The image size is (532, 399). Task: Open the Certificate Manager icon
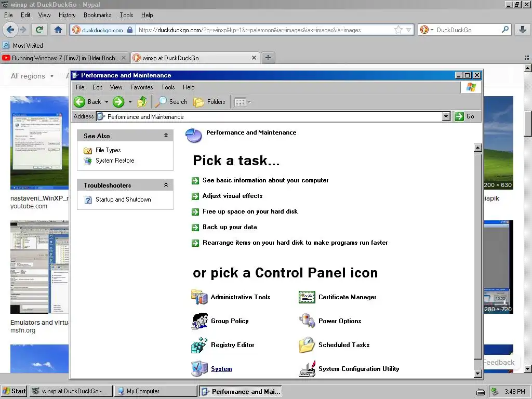(x=307, y=297)
